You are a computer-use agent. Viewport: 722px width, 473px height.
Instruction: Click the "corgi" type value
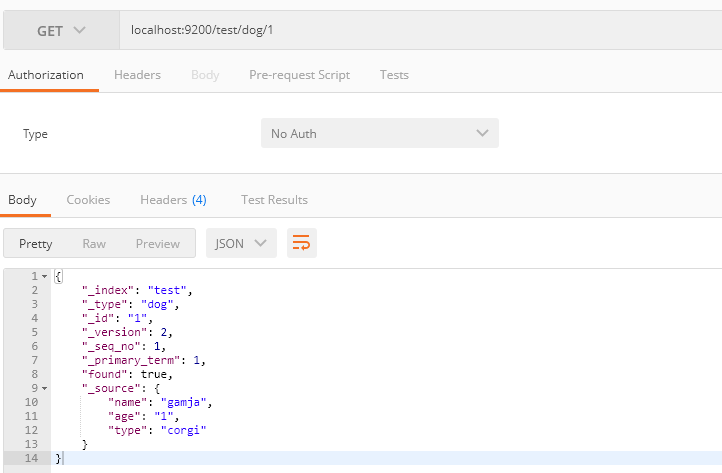[x=183, y=430]
